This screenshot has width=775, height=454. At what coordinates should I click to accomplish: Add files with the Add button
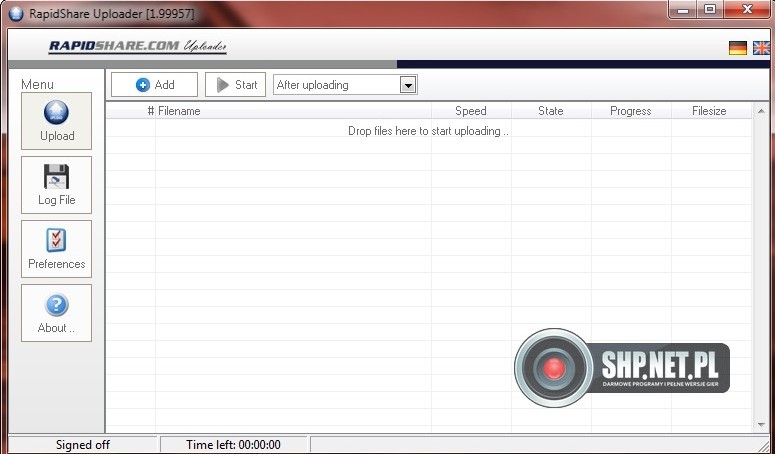click(154, 85)
